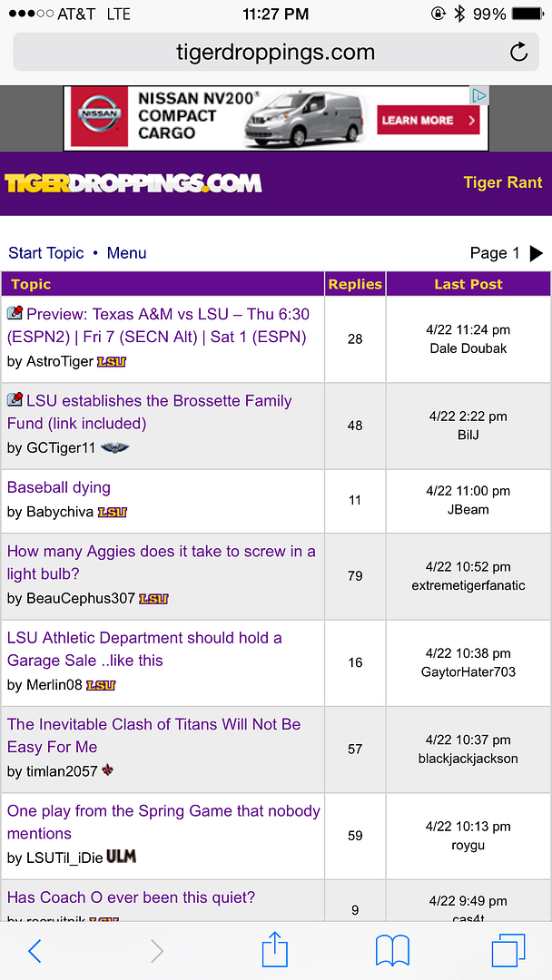
Task: Open 'Has Coach O ever been this quiet?'
Action: 131,897
